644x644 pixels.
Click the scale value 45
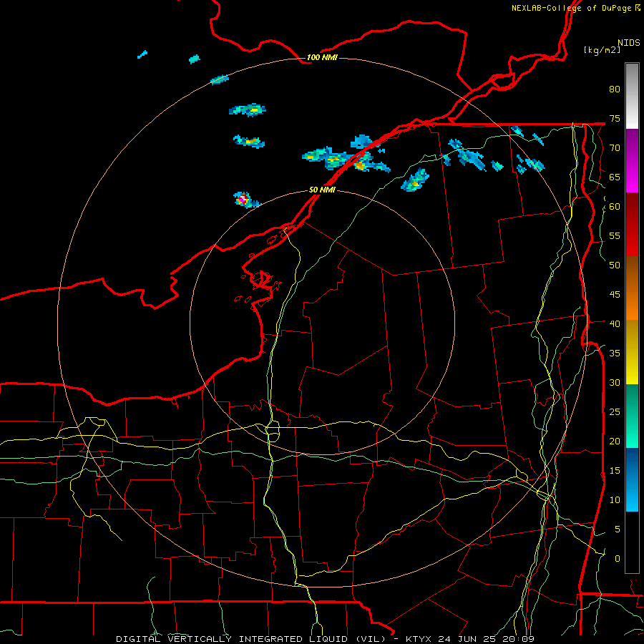click(615, 295)
